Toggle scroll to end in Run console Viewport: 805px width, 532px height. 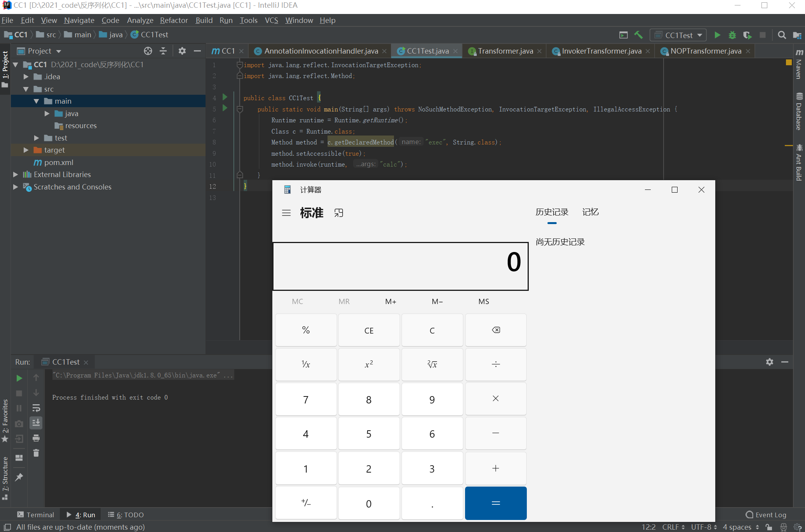pos(36,423)
